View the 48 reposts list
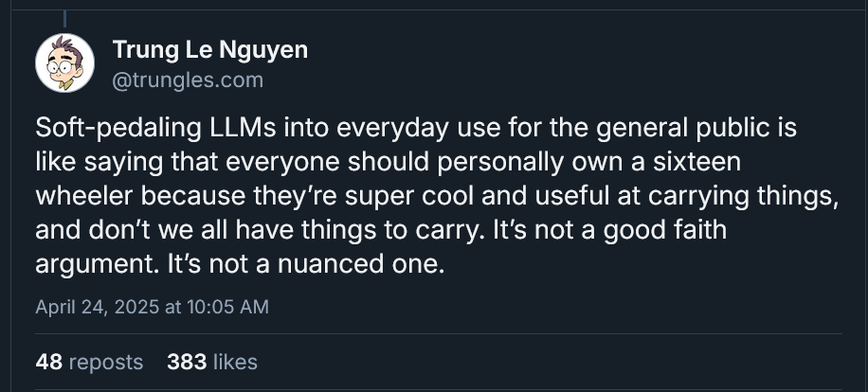 coord(89,362)
